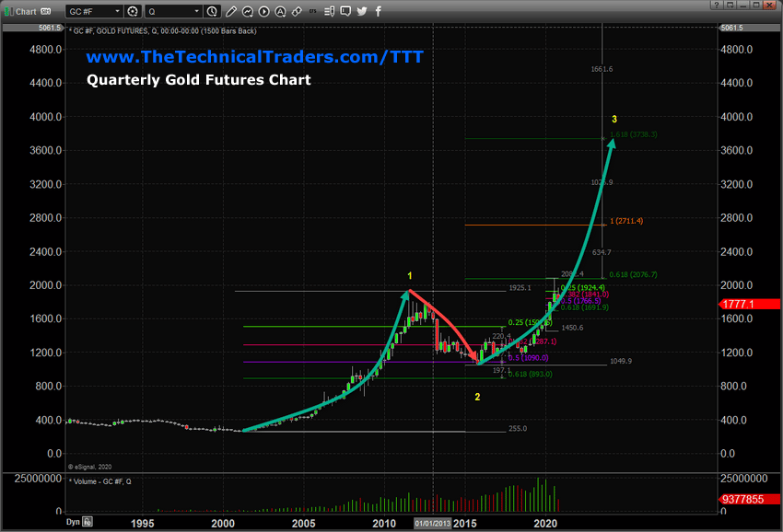
Task: Toggle the bar spacing icon in the toolbar
Action: [x=327, y=11]
